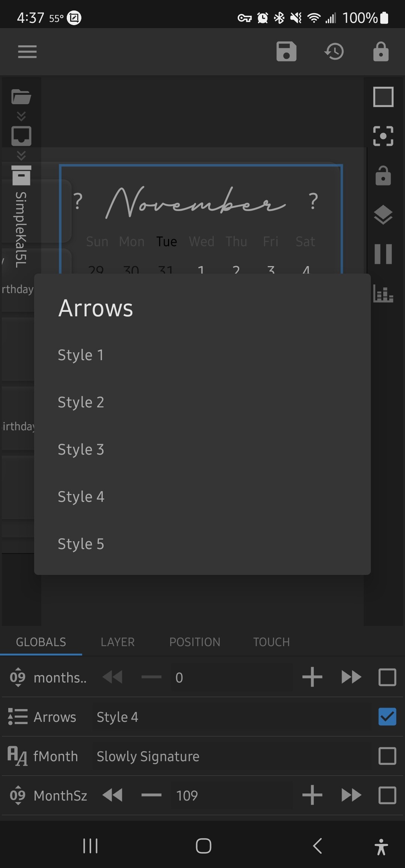Increase MonthSz with the plus button

coord(312,795)
